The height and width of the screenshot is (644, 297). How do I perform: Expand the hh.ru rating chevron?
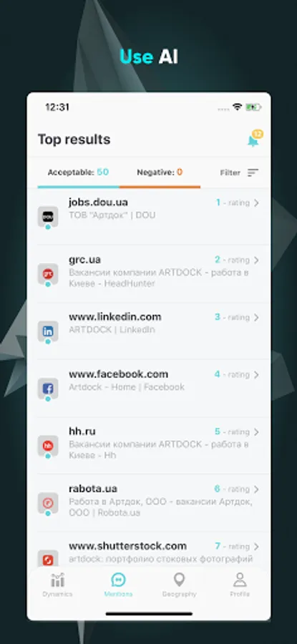(x=256, y=431)
